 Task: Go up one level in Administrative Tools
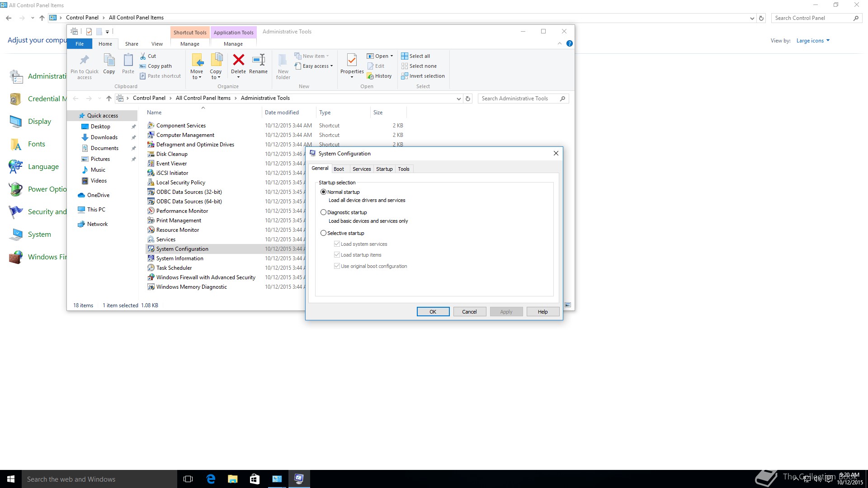point(108,99)
